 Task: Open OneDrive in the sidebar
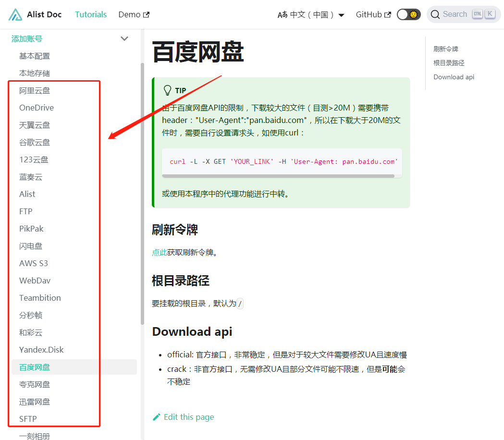[x=37, y=108]
